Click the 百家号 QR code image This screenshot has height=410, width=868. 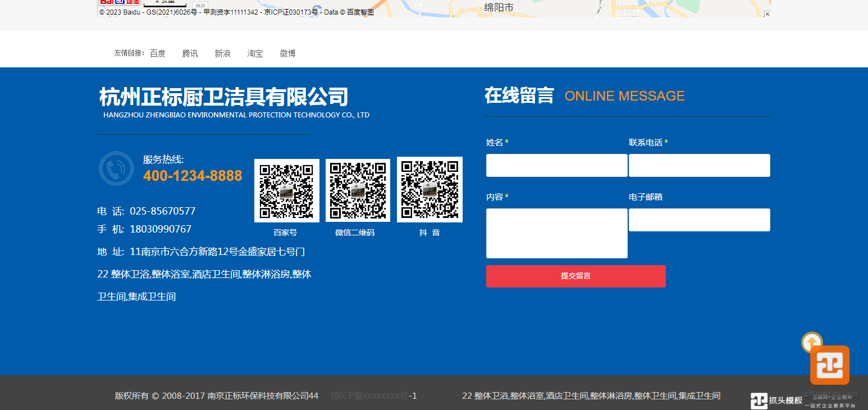286,190
